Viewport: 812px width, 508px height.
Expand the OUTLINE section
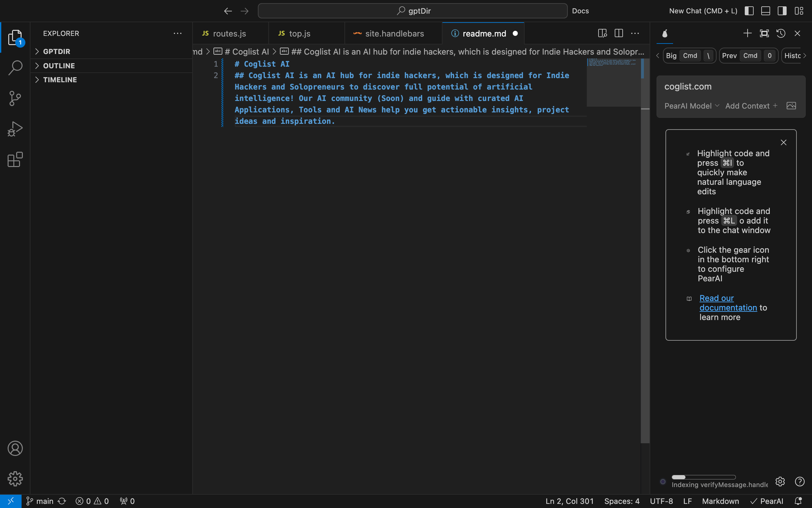click(x=111, y=65)
